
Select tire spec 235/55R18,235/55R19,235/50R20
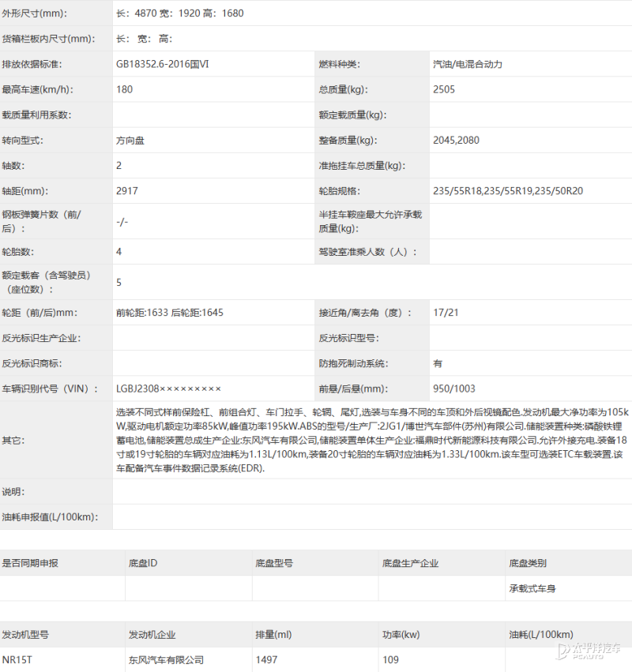point(508,191)
